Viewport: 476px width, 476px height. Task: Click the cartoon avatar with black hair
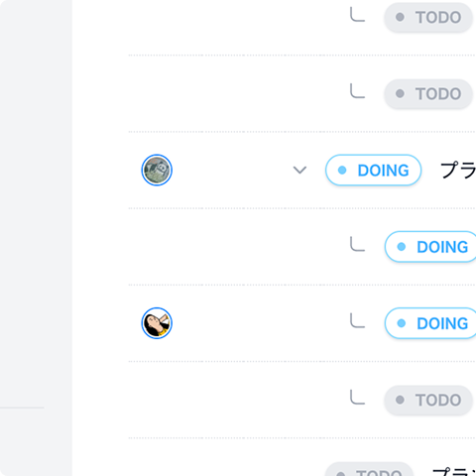coord(157,323)
